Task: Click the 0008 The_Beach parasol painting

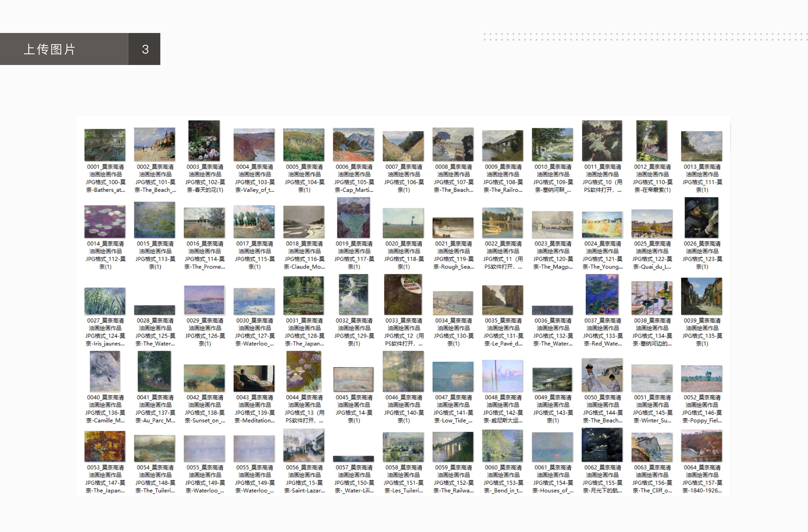Action: click(x=453, y=145)
